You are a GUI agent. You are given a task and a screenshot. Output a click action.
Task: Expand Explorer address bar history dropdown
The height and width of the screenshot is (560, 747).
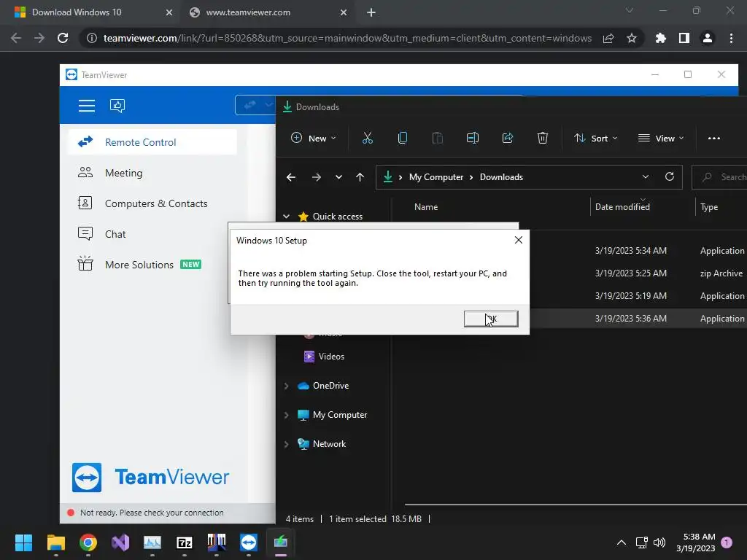646,176
